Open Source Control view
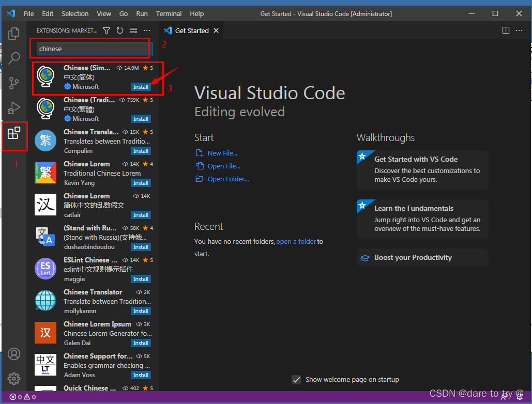Screen dimensions: 532x404 [14, 83]
